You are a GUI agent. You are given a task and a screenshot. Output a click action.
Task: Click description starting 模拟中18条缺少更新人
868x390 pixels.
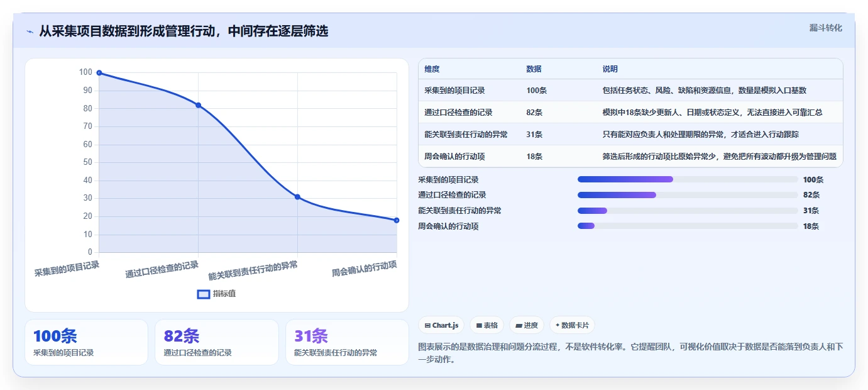point(713,113)
